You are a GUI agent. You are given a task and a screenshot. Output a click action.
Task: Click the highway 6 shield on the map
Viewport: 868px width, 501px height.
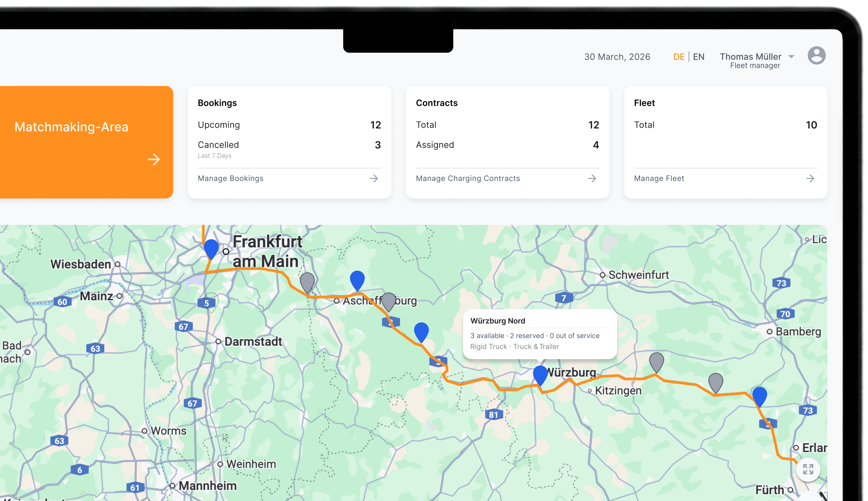(80, 470)
